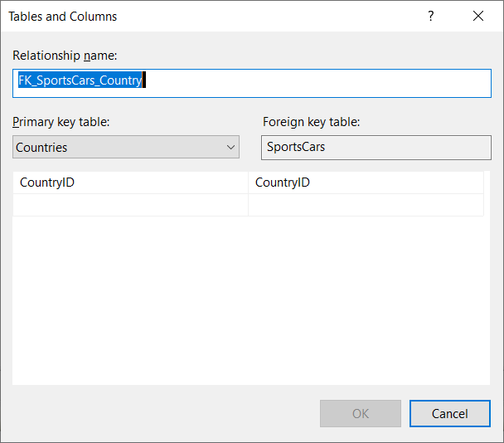Screen dimensions: 504x443
Task: Open the Primary key table dropdown
Action: pos(126,147)
